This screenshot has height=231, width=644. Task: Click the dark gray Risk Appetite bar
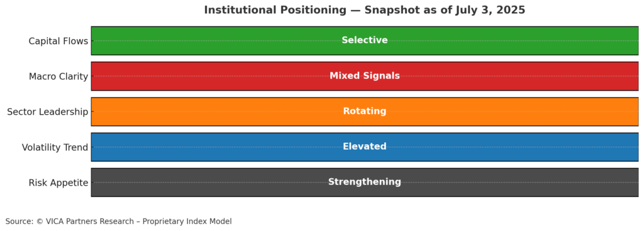tap(365, 182)
